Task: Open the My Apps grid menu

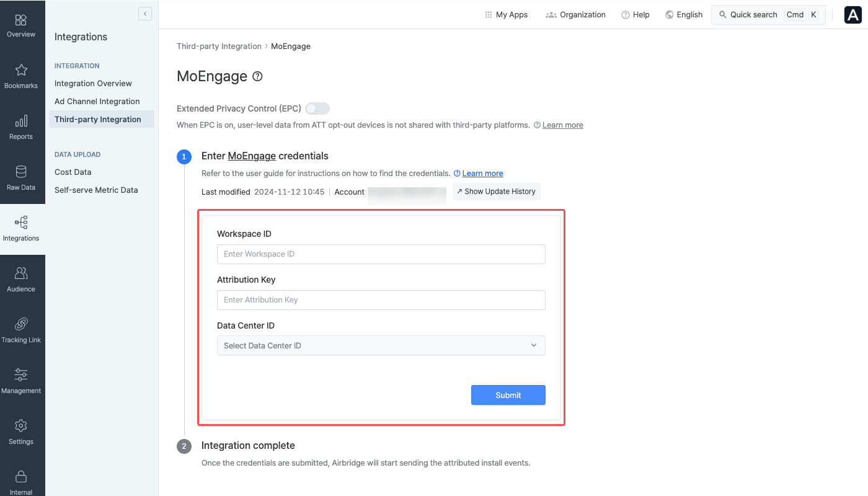Action: pos(506,15)
